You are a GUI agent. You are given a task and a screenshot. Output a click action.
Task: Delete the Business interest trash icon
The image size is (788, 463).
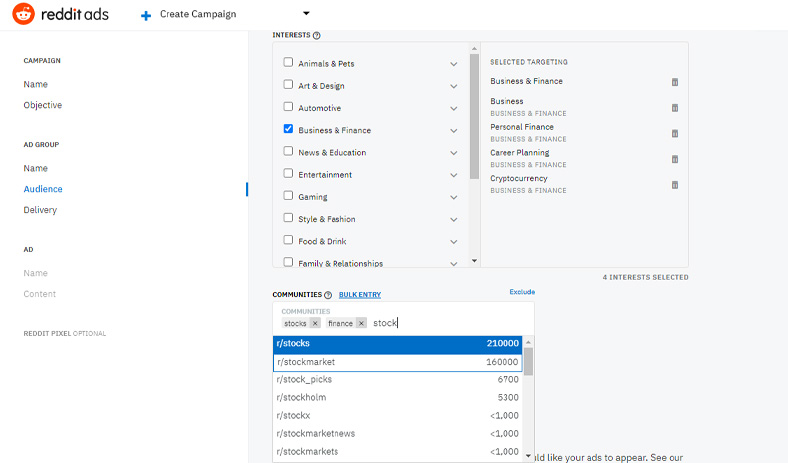pyautogui.click(x=675, y=108)
